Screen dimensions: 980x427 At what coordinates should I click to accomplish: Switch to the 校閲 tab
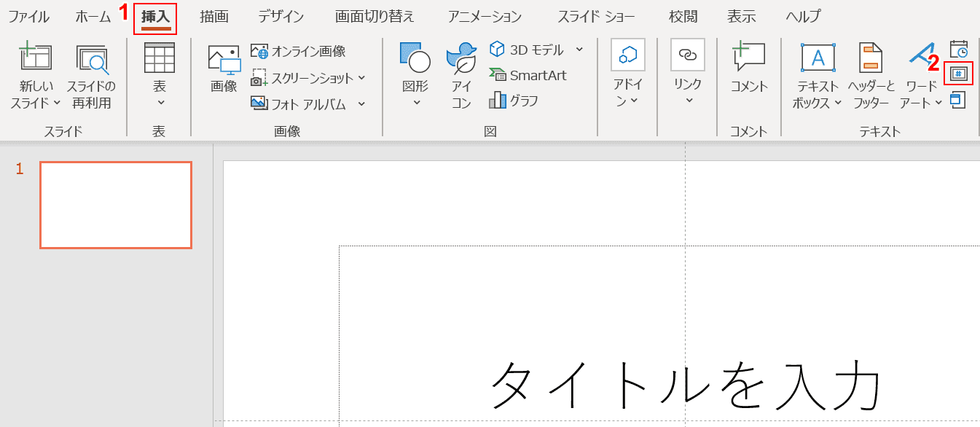pos(683,16)
